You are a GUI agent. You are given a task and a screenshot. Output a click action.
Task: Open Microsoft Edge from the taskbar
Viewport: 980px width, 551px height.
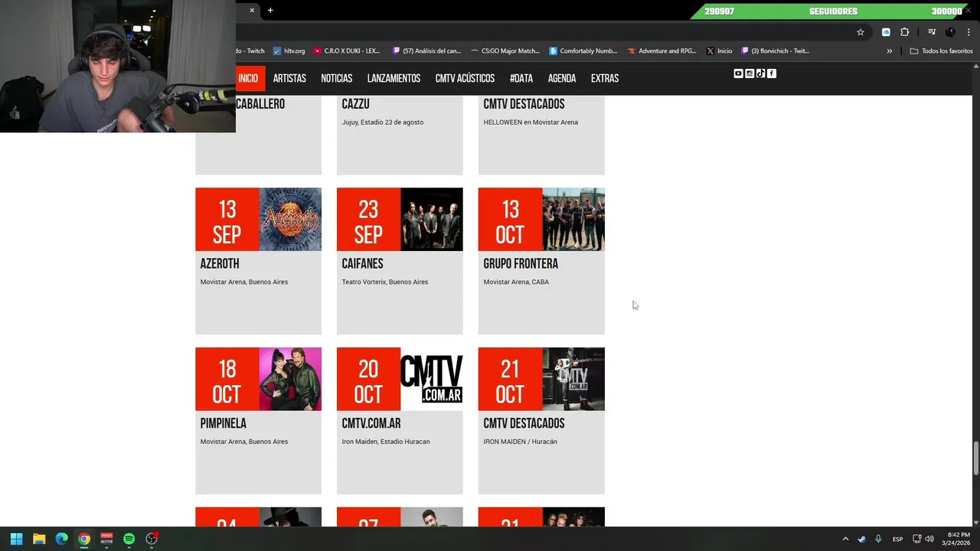click(x=61, y=539)
